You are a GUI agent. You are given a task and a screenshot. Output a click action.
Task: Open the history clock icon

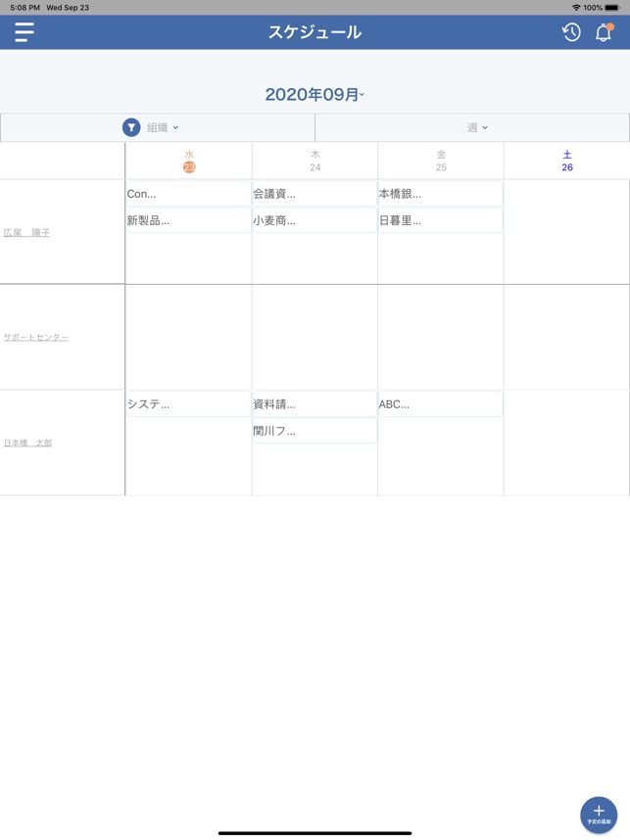571,32
